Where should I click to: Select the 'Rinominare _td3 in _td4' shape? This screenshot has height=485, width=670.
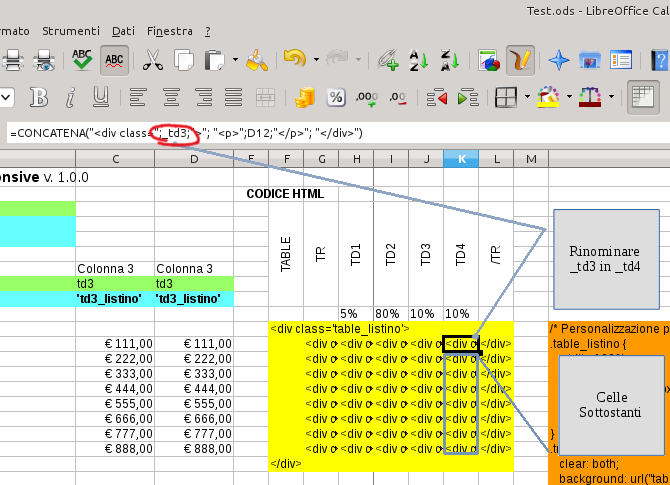[606, 259]
